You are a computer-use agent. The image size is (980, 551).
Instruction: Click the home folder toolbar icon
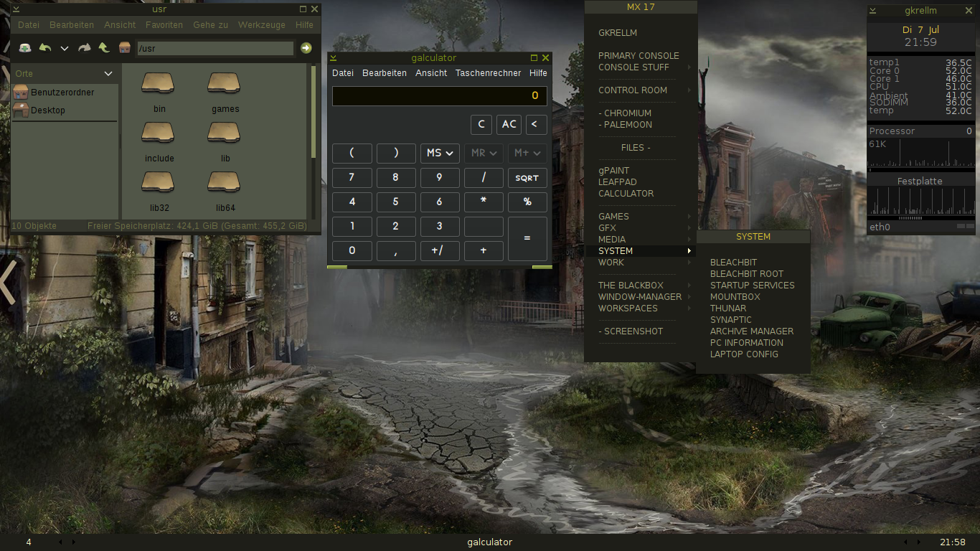coord(125,48)
